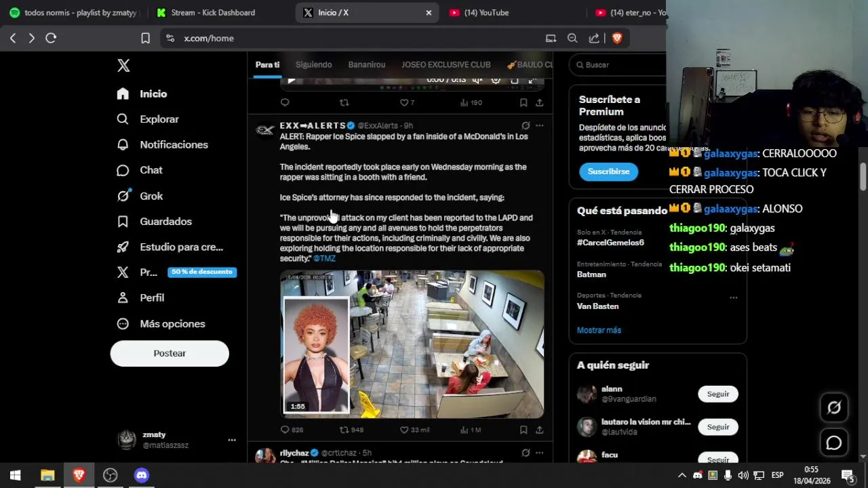Screen dimensions: 868x488
Task: Open the X logo home icon
Action: [123, 65]
